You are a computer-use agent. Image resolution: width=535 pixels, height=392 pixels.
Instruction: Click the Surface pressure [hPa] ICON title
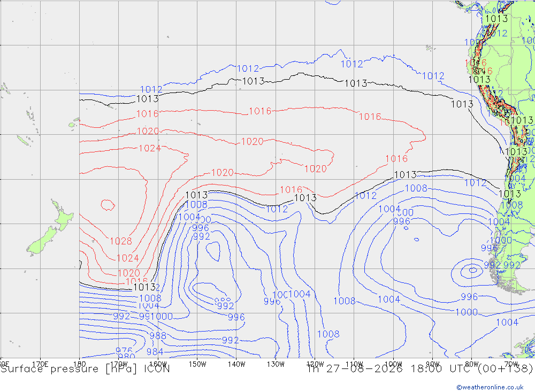pos(85,369)
